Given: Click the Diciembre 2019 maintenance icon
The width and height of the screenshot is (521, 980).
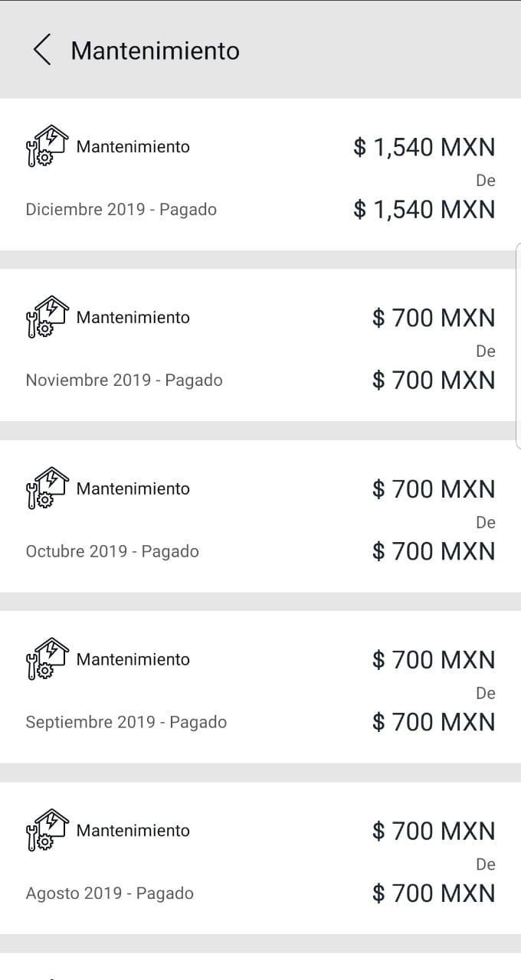Looking at the screenshot, I should 47,146.
